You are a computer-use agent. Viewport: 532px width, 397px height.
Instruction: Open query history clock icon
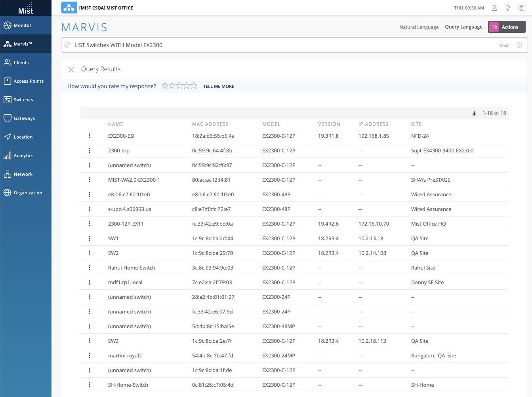[519, 45]
